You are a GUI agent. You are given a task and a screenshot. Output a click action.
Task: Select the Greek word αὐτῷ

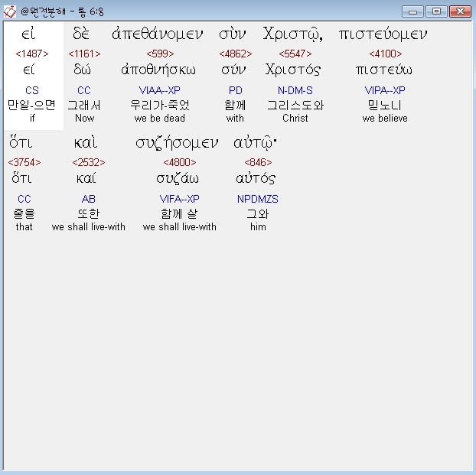[x=255, y=142]
